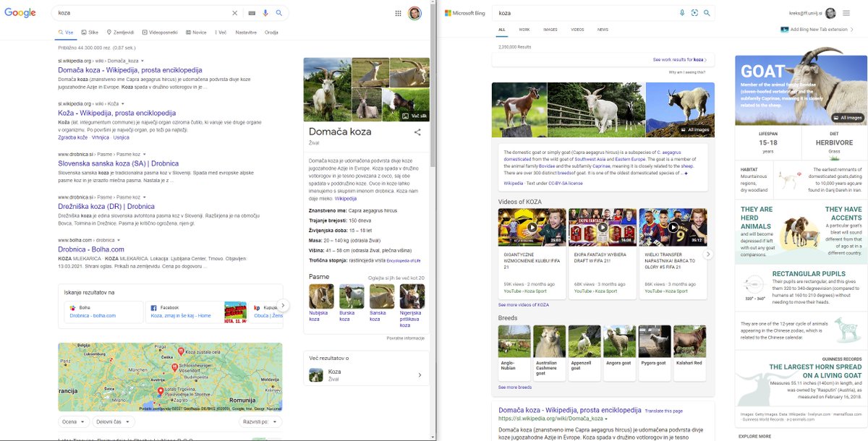Play the GIGANTYCZNE WZMOCNIENIE KLUBU video

point(532,227)
